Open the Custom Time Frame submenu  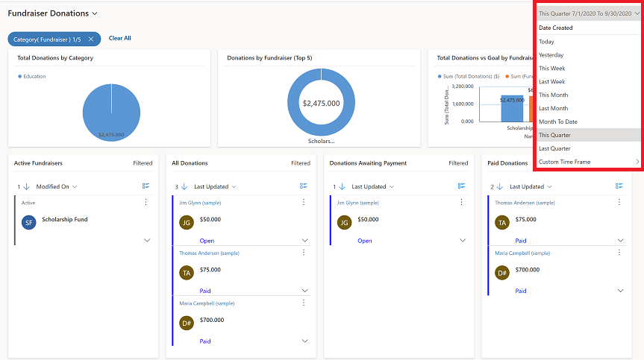589,162
